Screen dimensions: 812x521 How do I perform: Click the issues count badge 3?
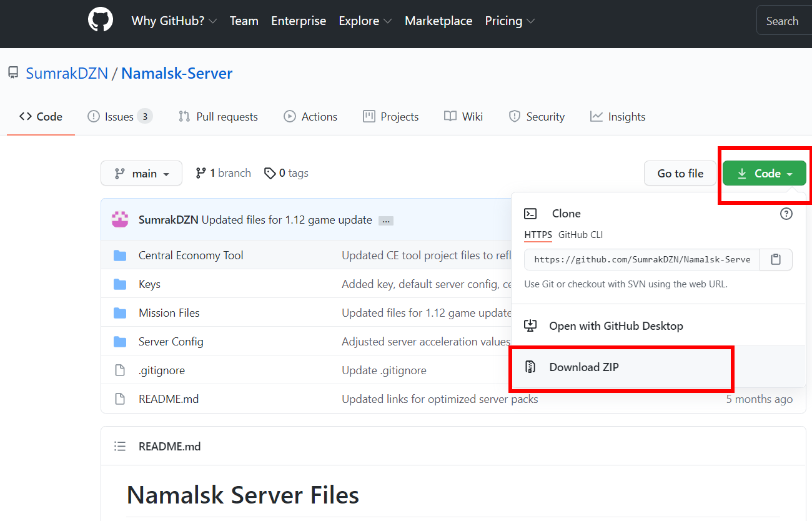tap(145, 116)
